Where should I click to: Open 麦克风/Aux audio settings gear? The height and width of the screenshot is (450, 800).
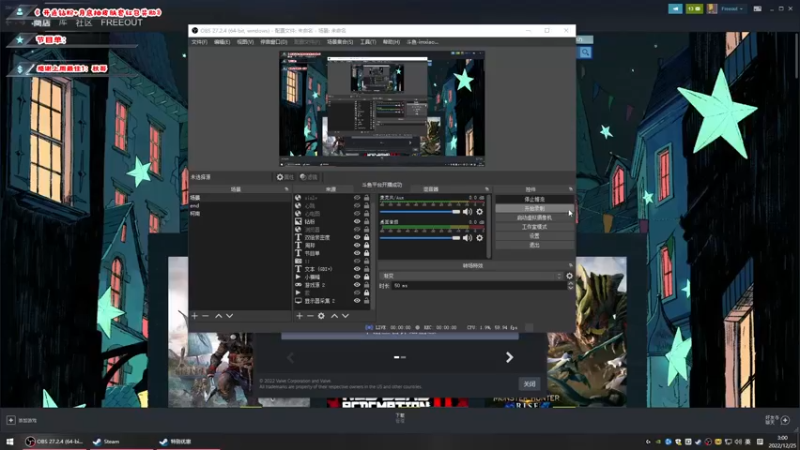pyautogui.click(x=480, y=211)
